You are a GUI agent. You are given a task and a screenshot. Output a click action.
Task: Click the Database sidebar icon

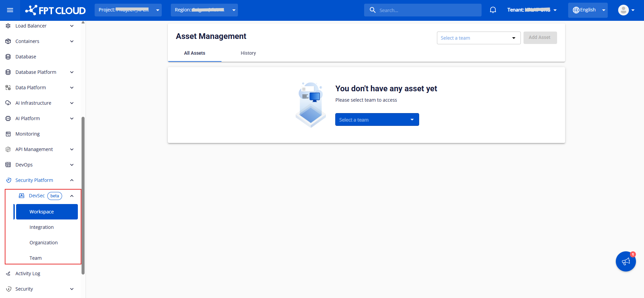click(8, 57)
